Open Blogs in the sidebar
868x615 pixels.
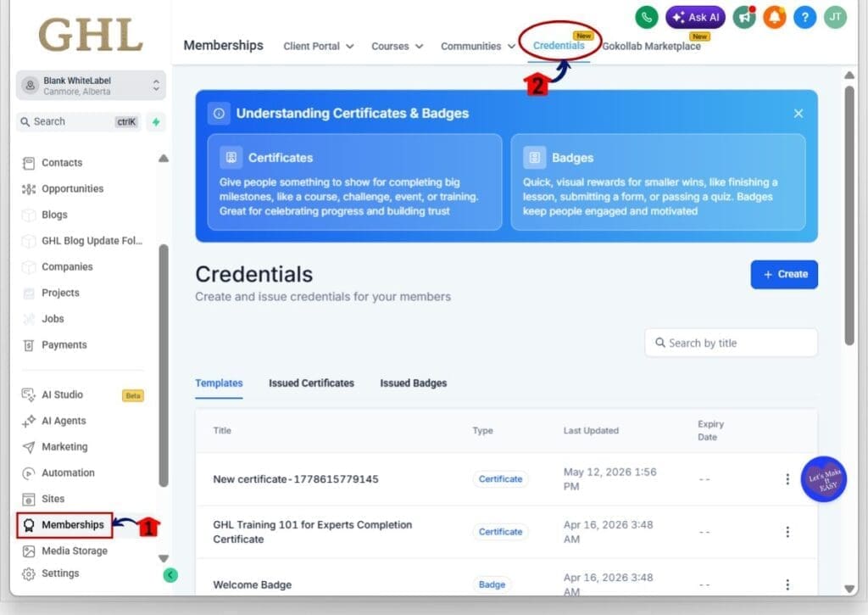(54, 215)
